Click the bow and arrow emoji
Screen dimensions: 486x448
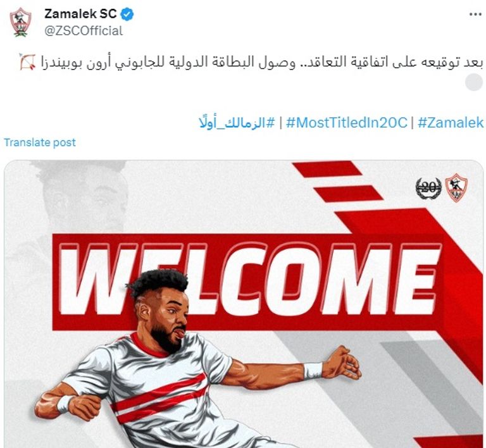28,61
